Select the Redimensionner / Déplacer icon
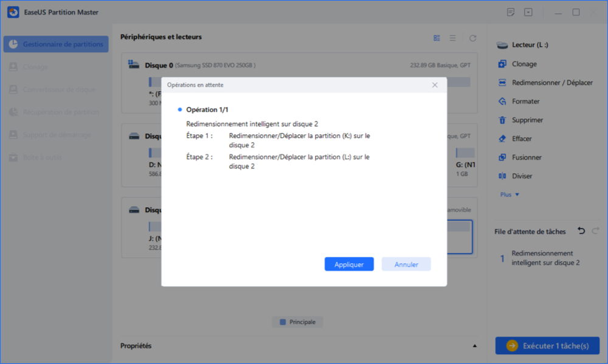608x364 pixels. [502, 83]
